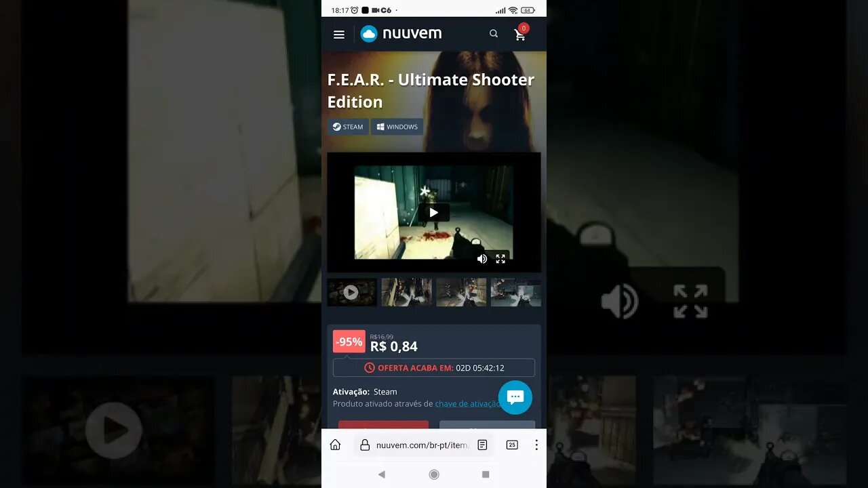Screen dimensions: 868x488
Task: Tap the browser home icon
Action: click(x=335, y=445)
